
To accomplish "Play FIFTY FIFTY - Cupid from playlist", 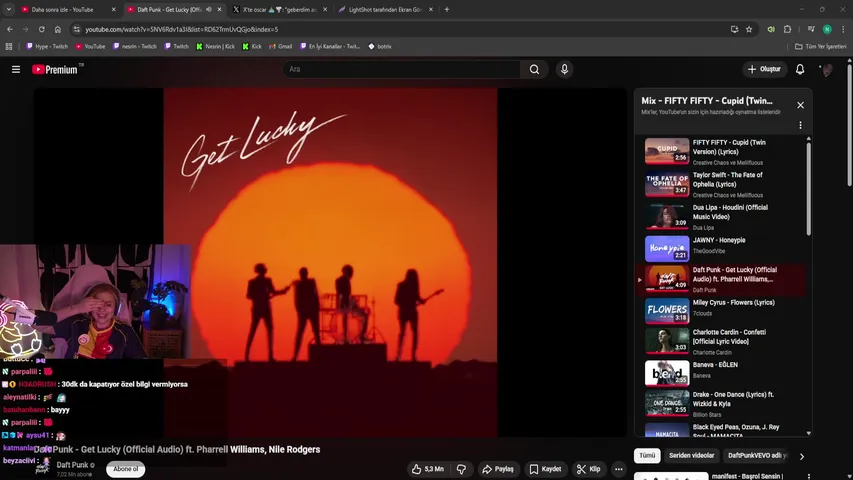I will [x=722, y=151].
